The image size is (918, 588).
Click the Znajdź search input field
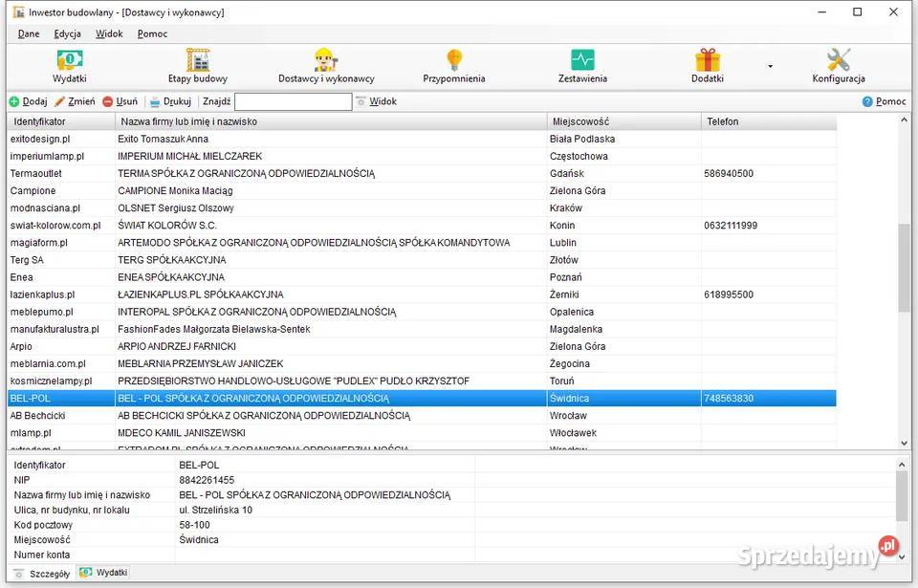pyautogui.click(x=293, y=101)
